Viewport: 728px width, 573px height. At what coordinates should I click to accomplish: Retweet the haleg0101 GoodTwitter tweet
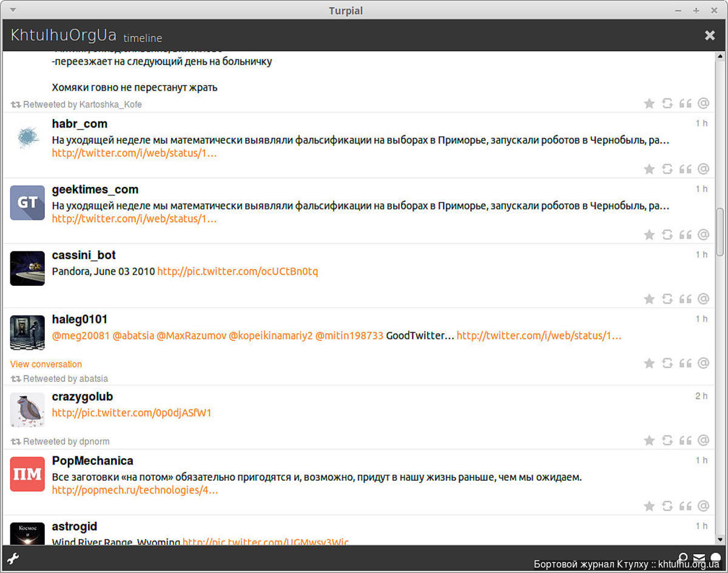click(667, 363)
